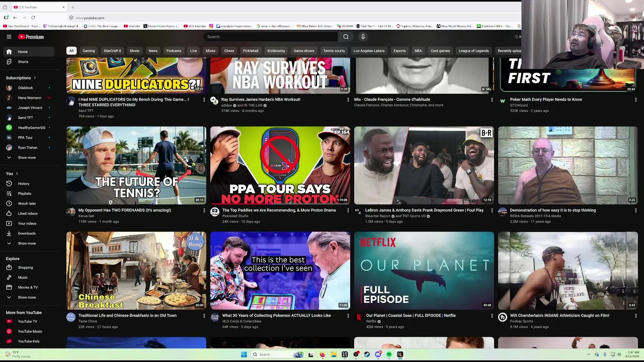Open Ryan Trahan subscription channel
The width and height of the screenshot is (644, 362).
coord(29,148)
